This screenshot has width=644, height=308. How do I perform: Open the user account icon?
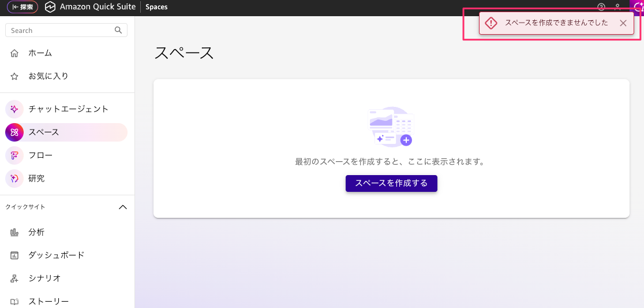coord(617,7)
